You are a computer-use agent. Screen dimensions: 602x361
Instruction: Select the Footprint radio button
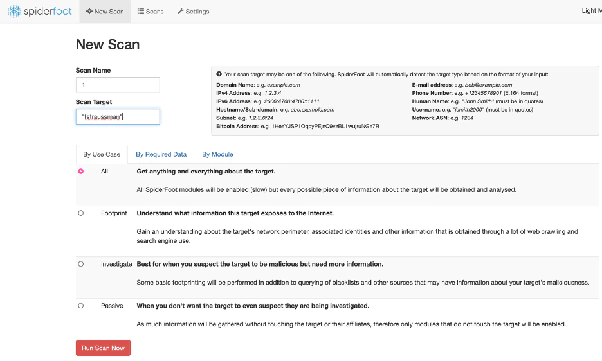click(81, 213)
